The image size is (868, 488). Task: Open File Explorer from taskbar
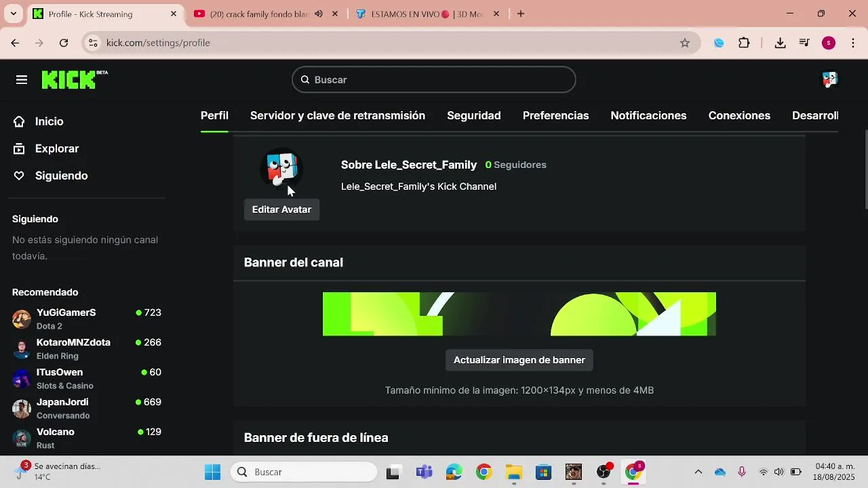(x=514, y=472)
